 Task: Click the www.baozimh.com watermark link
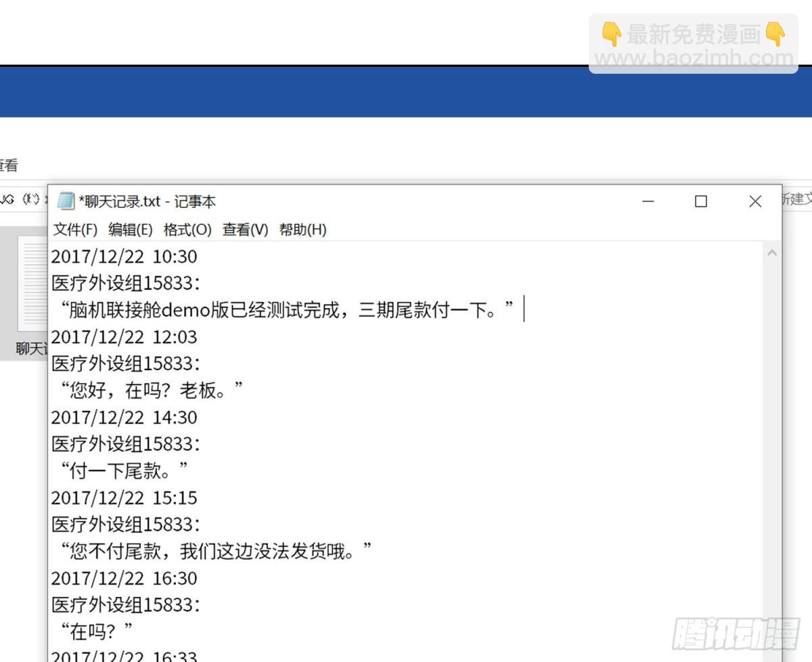click(693, 59)
